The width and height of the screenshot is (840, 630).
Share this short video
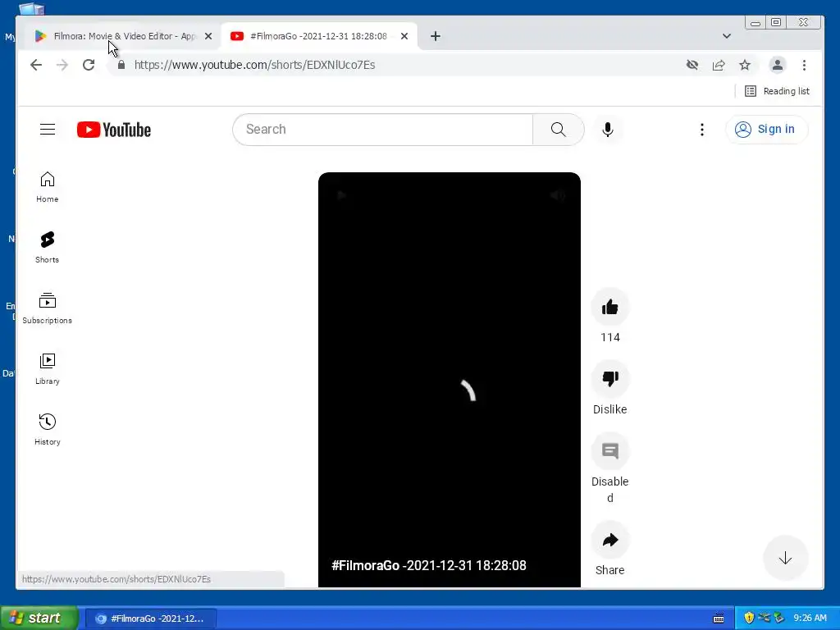click(x=609, y=540)
